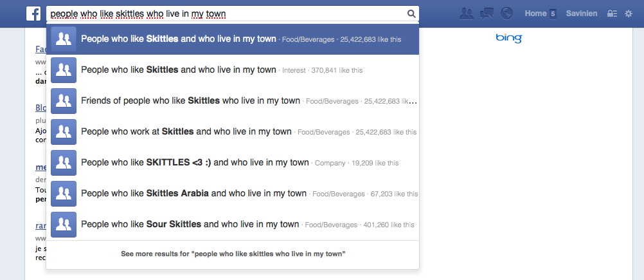Open the settings gear menu

tap(629, 14)
